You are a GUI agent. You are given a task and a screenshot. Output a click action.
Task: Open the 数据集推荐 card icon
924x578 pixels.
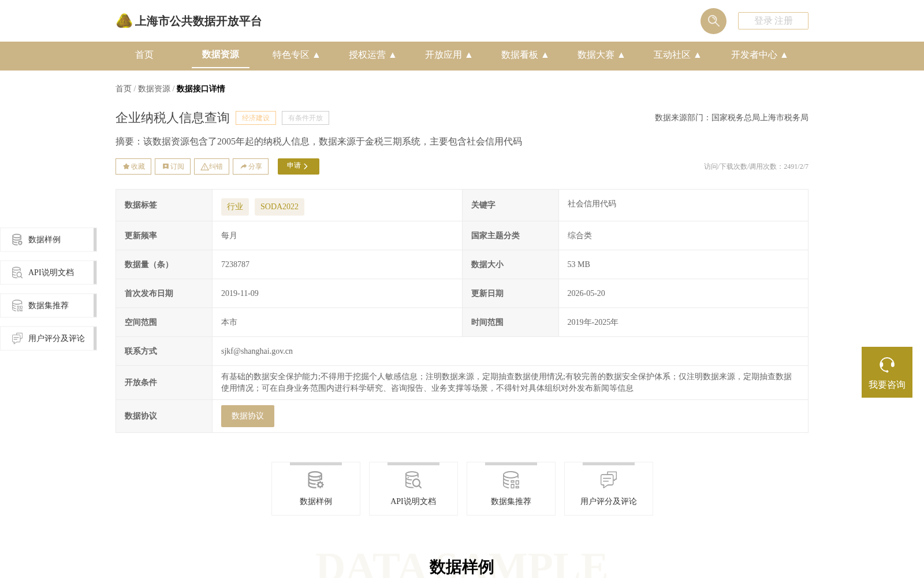pyautogui.click(x=511, y=480)
